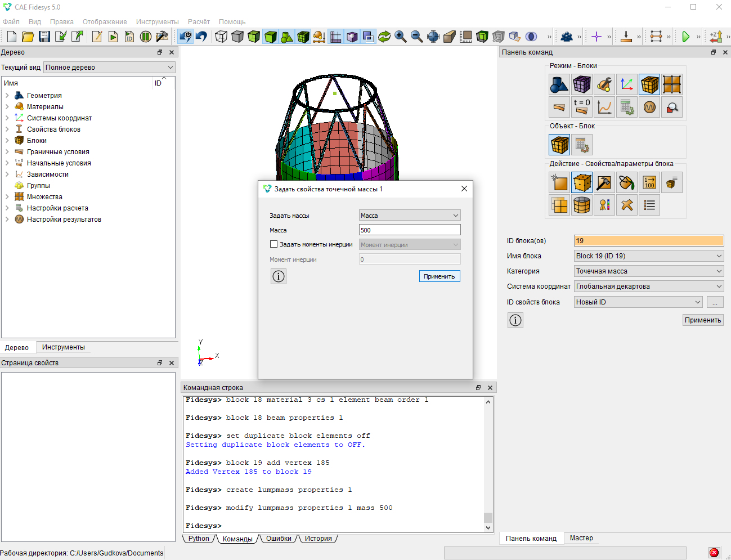Screen dimensions: 731x560
Task: Select the Blocks mode orange cube icon
Action: [x=649, y=84]
